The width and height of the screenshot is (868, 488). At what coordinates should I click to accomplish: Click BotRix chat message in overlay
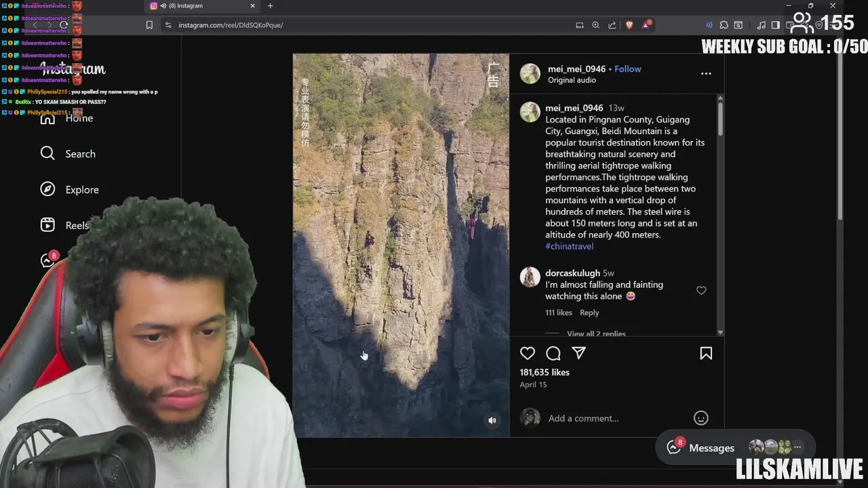pyautogui.click(x=60, y=102)
